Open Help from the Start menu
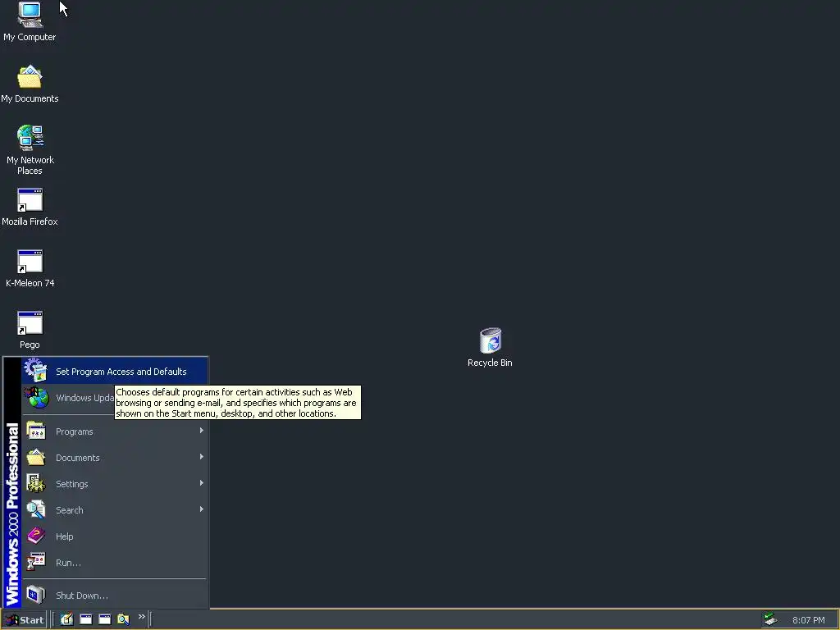This screenshot has height=630, width=840. point(115,536)
